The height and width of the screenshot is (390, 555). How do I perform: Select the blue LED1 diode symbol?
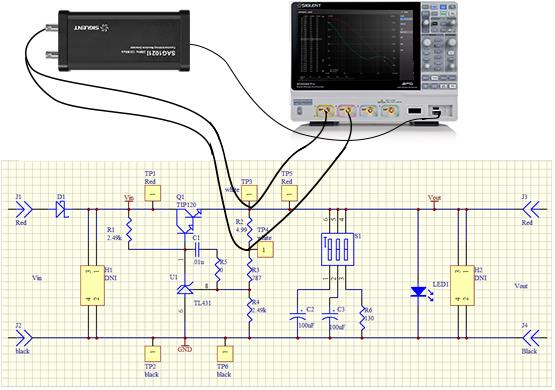tap(418, 292)
